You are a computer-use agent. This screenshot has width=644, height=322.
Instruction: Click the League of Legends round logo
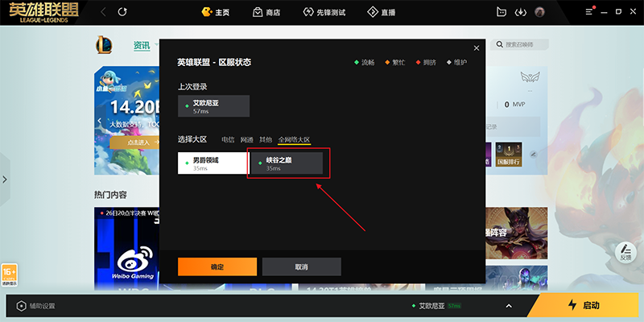tap(104, 45)
